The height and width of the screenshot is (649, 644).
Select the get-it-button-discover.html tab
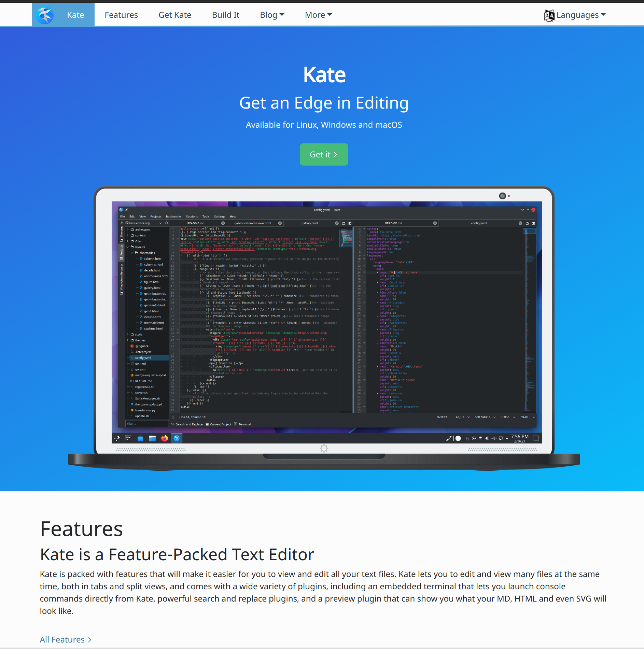click(253, 223)
